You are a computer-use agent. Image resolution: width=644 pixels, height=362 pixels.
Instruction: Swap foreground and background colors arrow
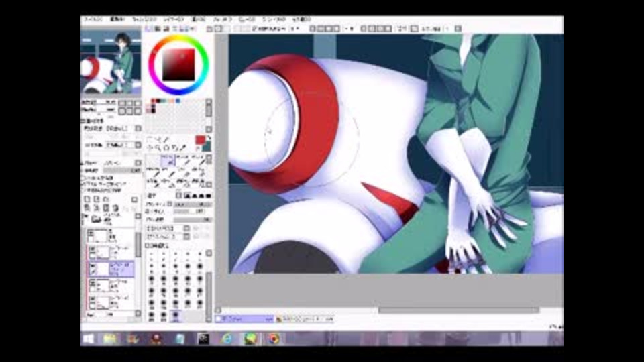click(x=208, y=139)
